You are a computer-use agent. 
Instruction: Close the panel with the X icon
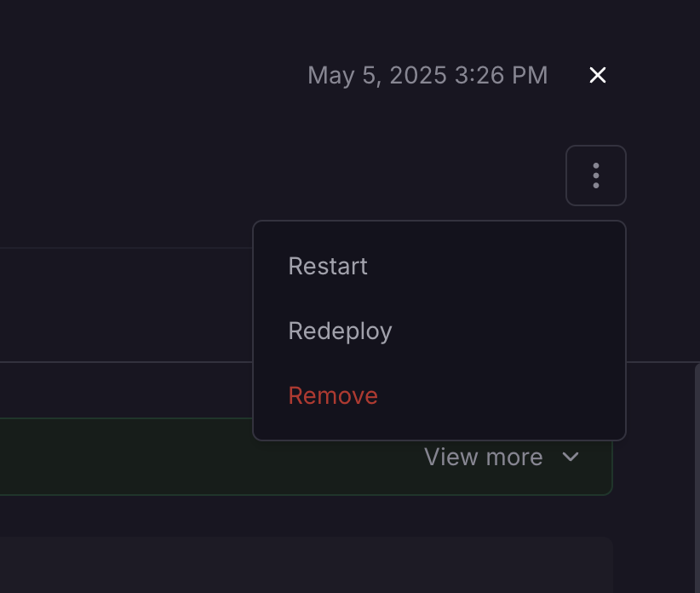tap(597, 75)
